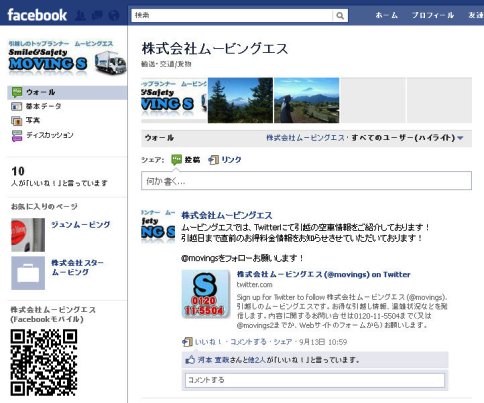The width and height of the screenshot is (484, 403).
Task: Click いいね！ on the Twitter post
Action: coord(208,342)
